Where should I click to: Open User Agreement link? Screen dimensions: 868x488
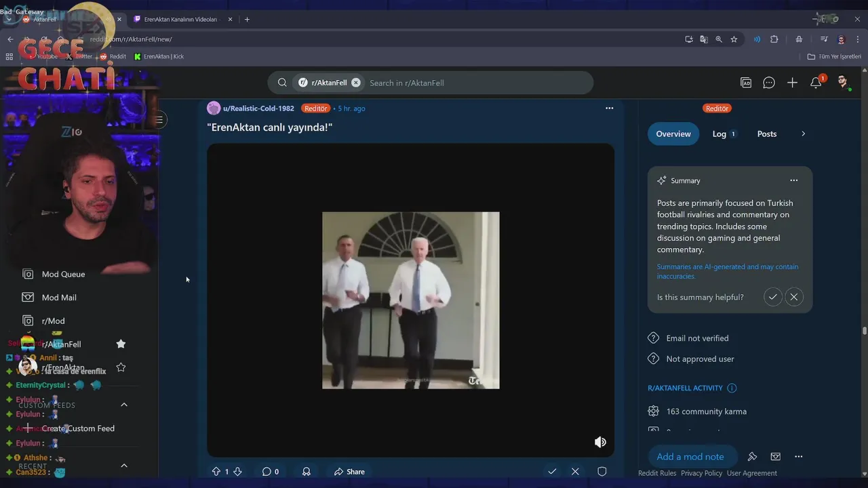[752, 473]
